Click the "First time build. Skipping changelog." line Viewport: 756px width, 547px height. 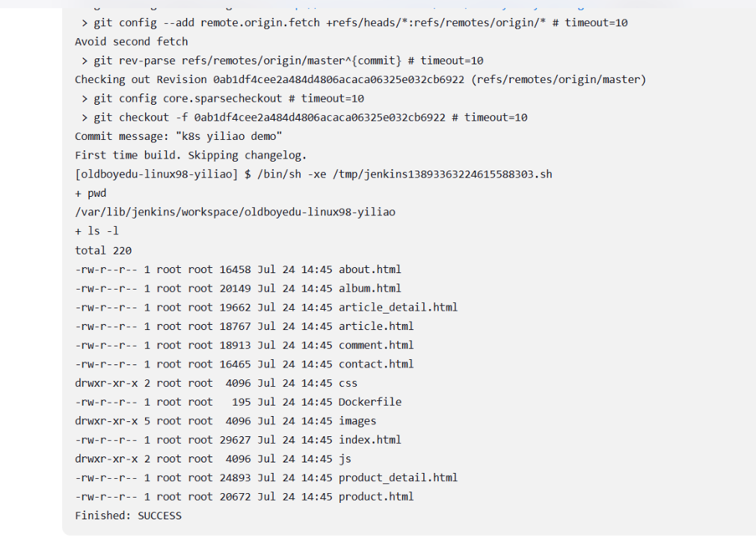pos(191,156)
